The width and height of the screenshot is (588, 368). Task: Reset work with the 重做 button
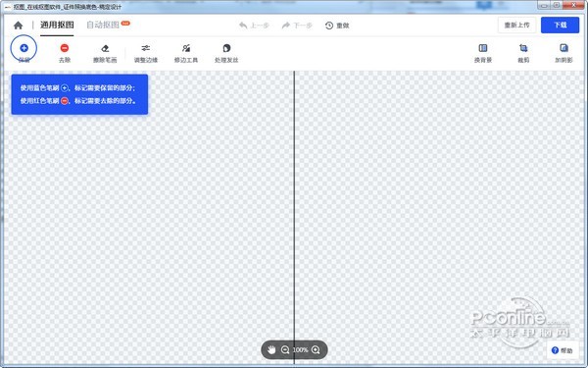coord(337,26)
